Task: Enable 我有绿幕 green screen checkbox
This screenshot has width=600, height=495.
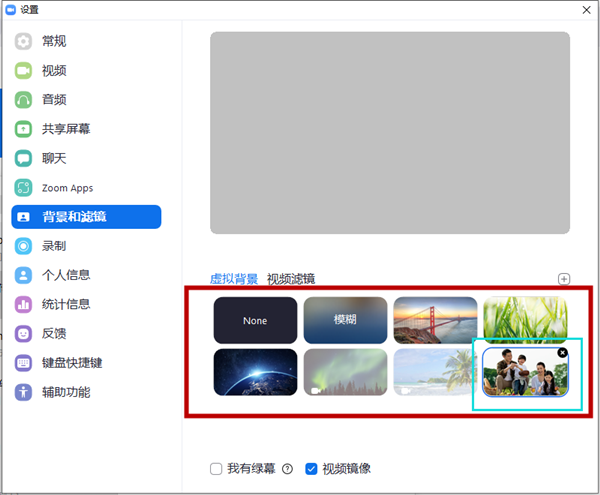Action: pos(217,468)
